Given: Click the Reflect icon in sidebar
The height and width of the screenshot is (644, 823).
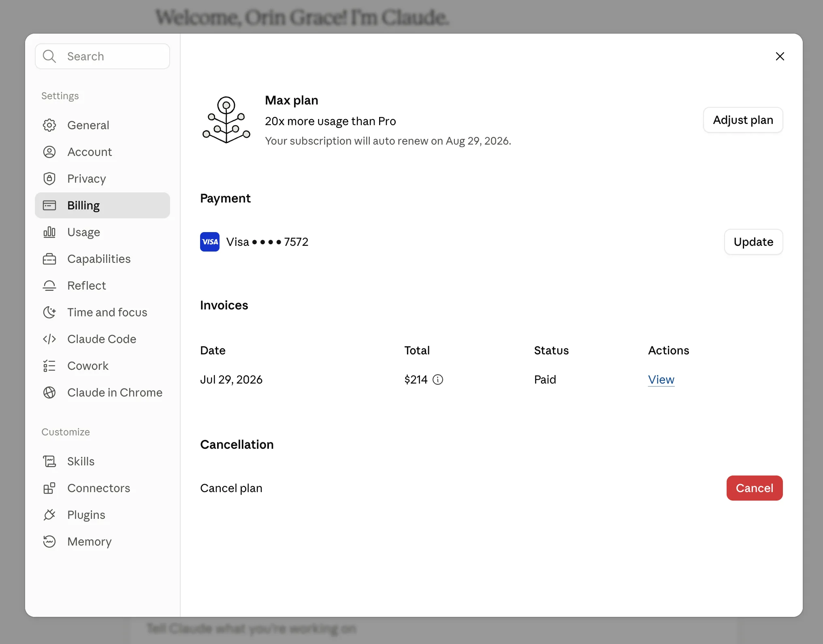Looking at the screenshot, I should pos(49,286).
